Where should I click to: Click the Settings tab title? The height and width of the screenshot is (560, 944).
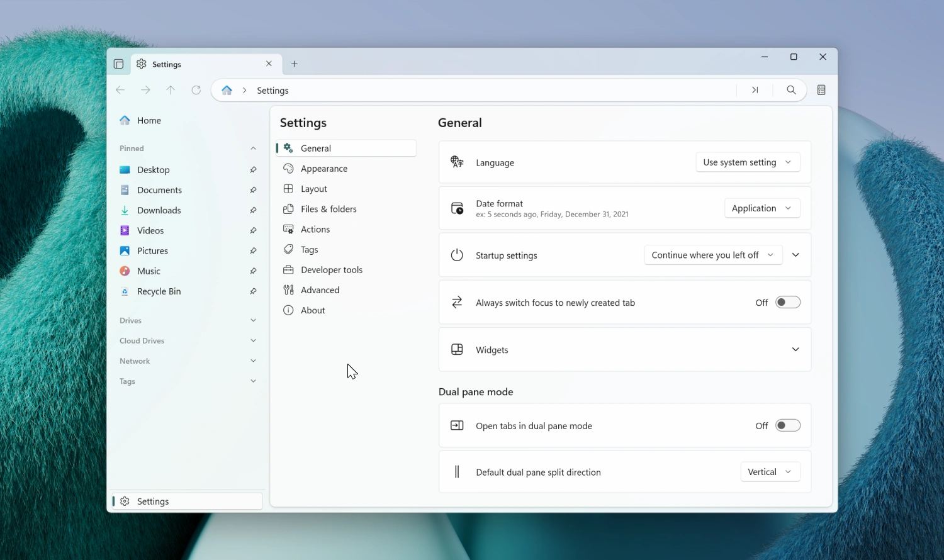167,64
